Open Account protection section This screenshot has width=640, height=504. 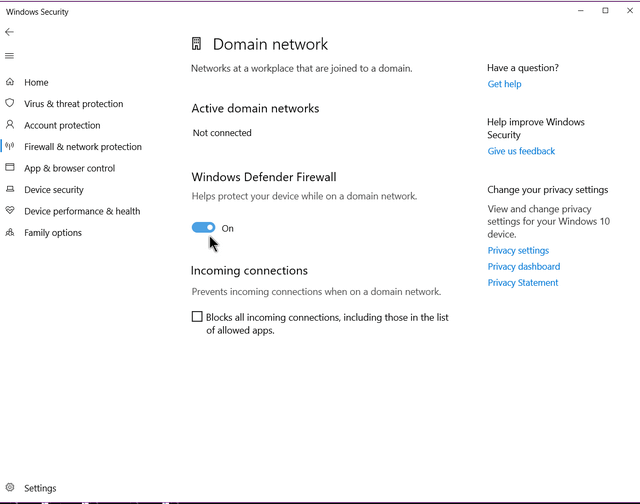click(62, 125)
